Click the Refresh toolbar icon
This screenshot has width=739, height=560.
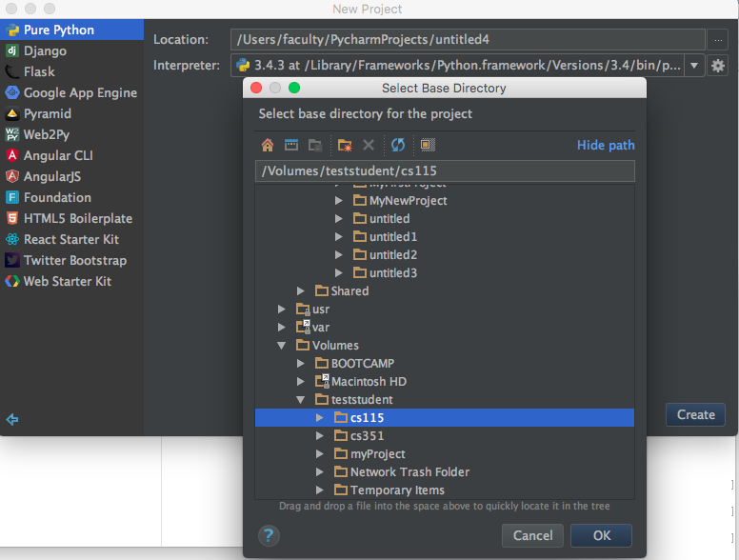pyautogui.click(x=398, y=145)
